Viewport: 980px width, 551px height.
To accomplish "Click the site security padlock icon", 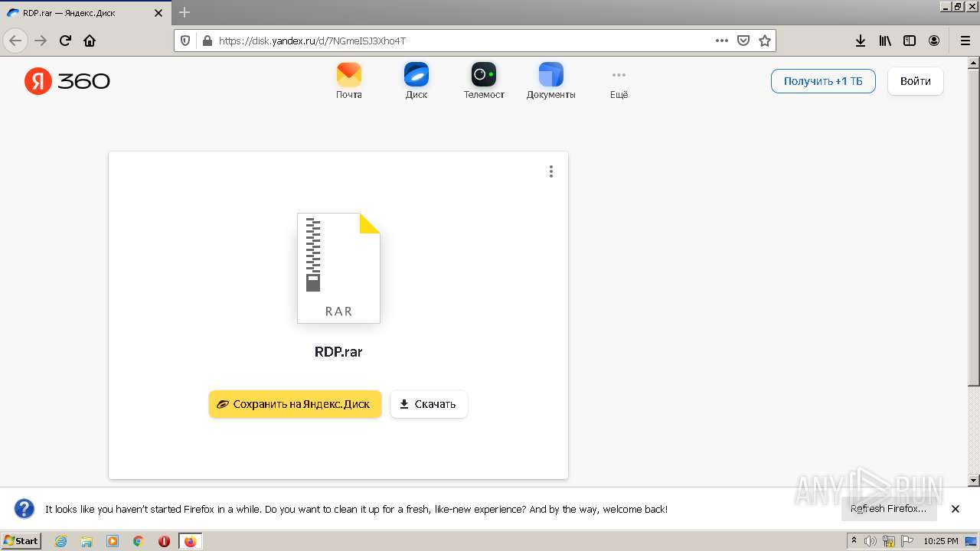I will [x=206, y=41].
